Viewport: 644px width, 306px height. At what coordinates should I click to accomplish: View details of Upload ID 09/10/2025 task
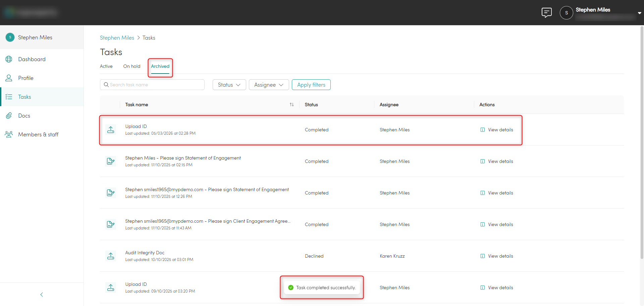497,288
